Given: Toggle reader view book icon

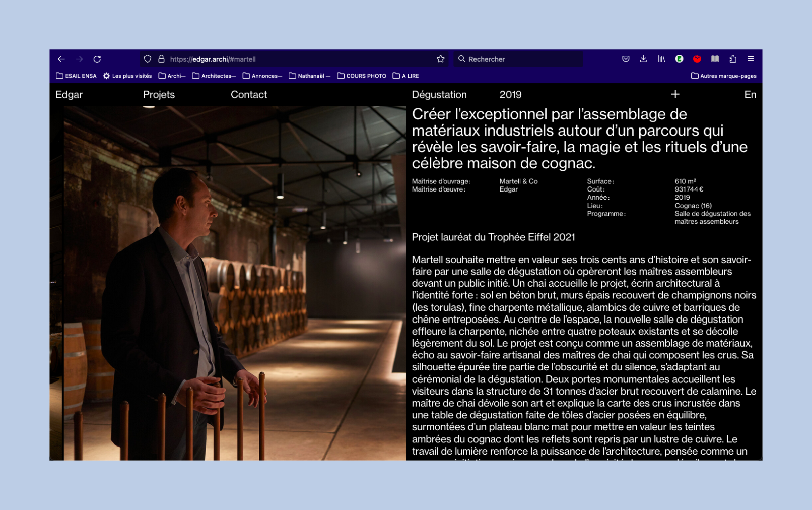Looking at the screenshot, I should [x=715, y=59].
